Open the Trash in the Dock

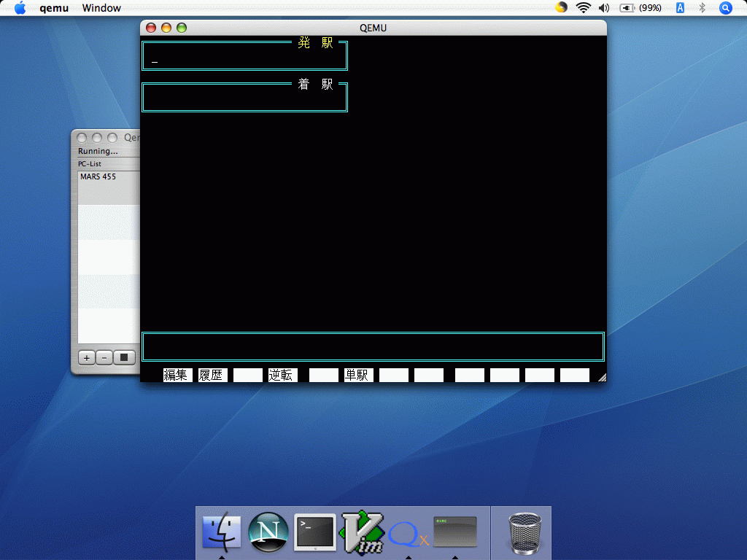pyautogui.click(x=525, y=532)
